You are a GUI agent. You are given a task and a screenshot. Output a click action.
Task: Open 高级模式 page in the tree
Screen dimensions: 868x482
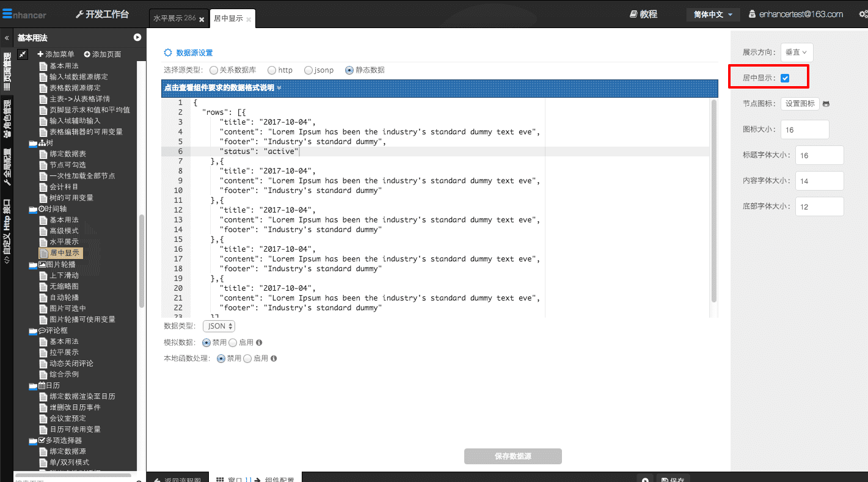pyautogui.click(x=64, y=231)
